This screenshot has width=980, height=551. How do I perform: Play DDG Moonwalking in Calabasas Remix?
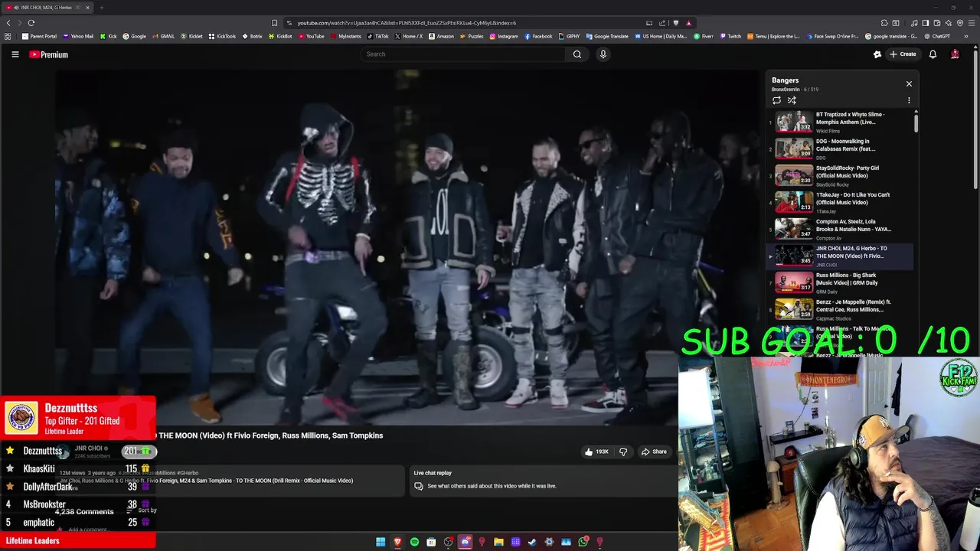coord(840,148)
